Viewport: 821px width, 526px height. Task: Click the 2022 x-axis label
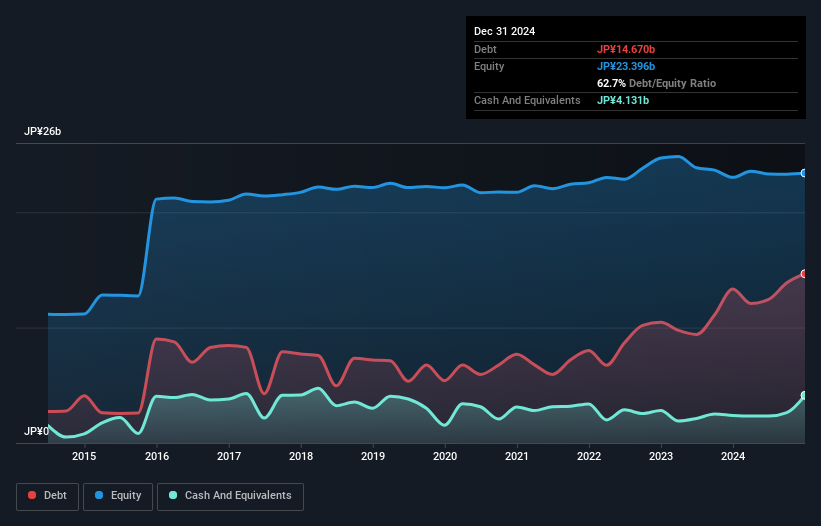pos(589,456)
